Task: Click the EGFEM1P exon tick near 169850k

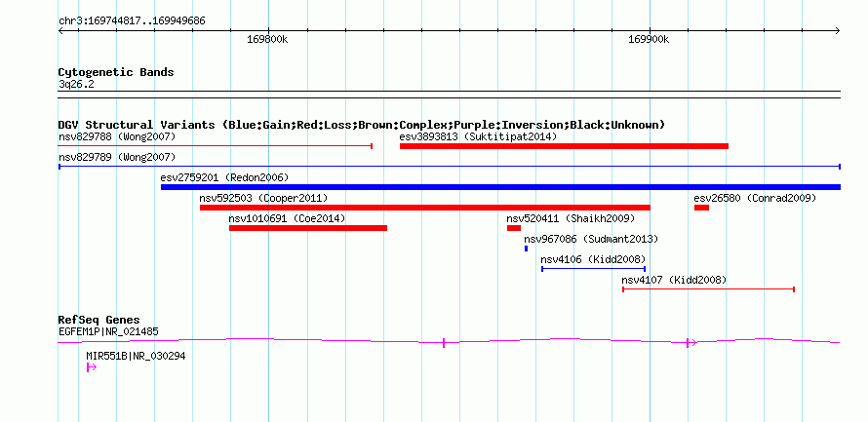Action: click(444, 343)
